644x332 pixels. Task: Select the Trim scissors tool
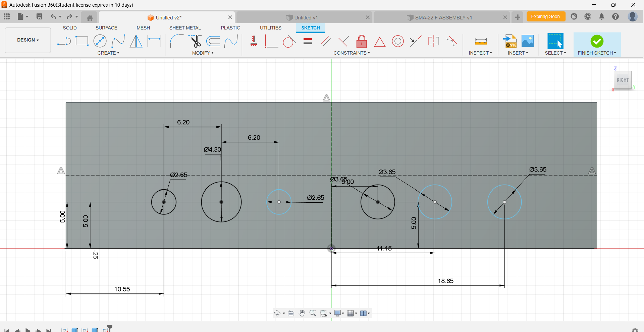195,41
